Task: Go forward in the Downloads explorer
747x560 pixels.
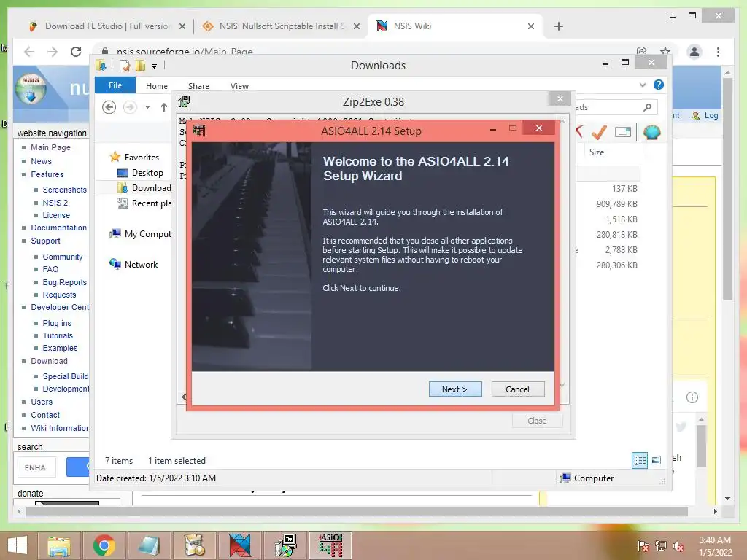Action: pyautogui.click(x=130, y=107)
